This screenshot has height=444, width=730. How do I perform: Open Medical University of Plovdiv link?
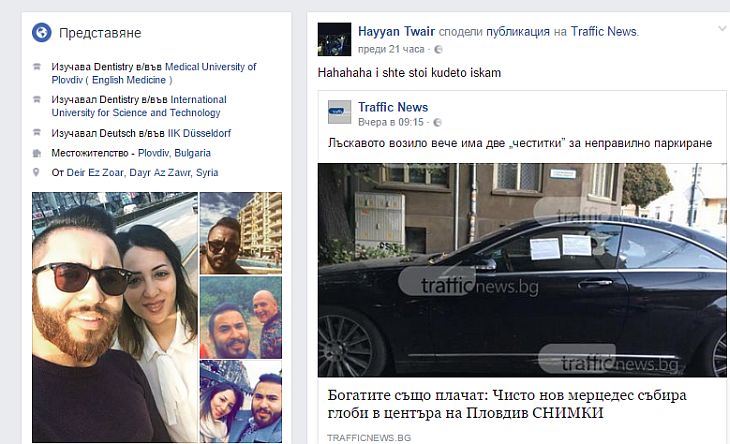point(154,73)
